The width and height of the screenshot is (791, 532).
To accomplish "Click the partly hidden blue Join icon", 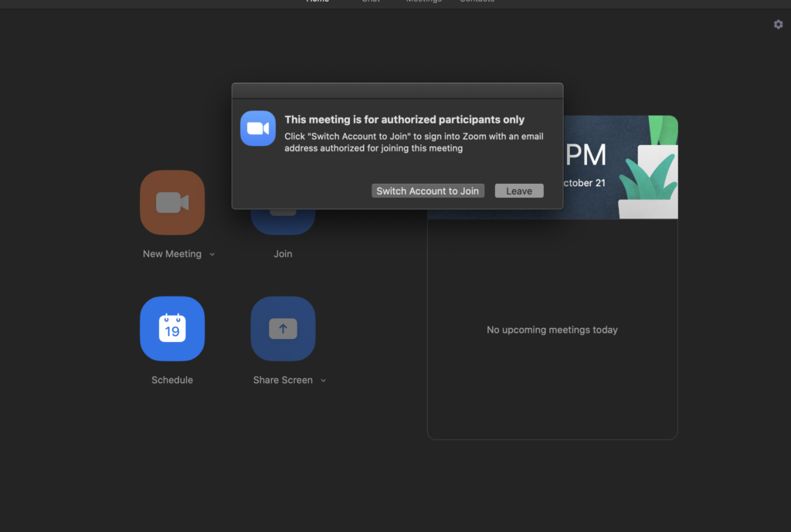I will 283,222.
